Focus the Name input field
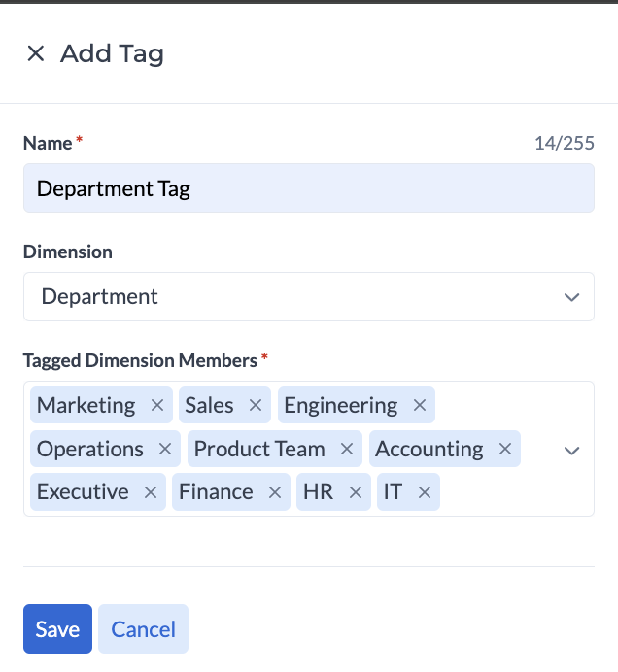 [308, 188]
